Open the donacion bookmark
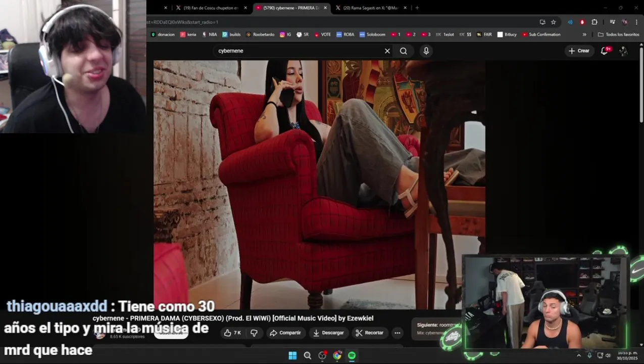This screenshot has width=644, height=364. point(163,34)
